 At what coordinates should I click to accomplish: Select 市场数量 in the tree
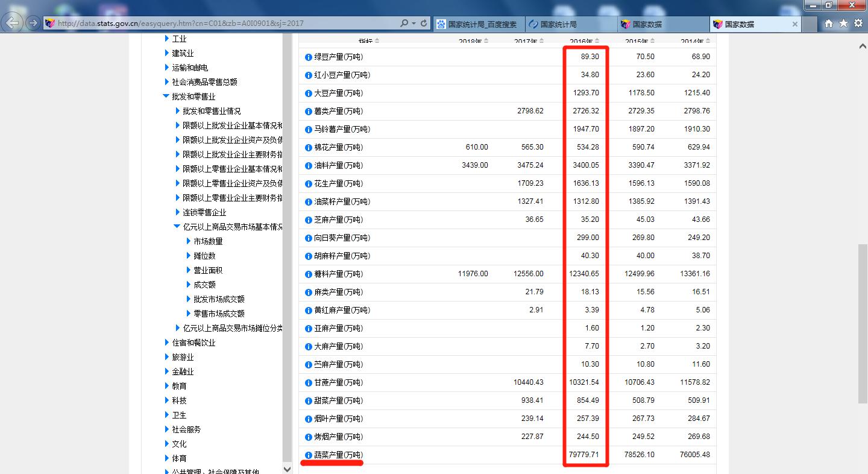point(208,241)
